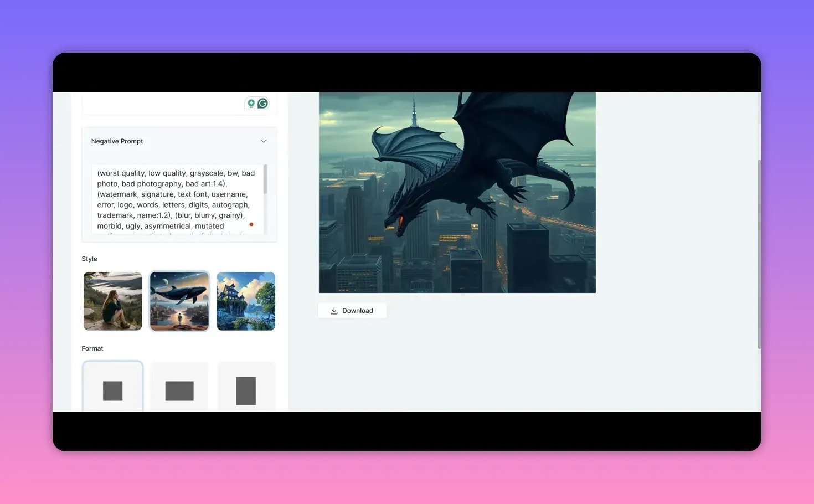The height and width of the screenshot is (504, 814).
Task: Click the red dot in the negative prompt box
Action: coord(251,224)
